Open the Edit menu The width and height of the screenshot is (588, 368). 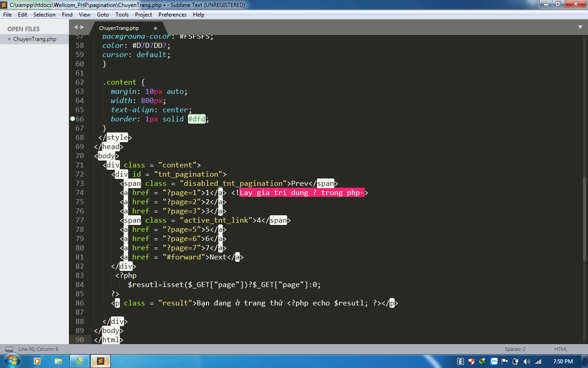click(x=23, y=15)
